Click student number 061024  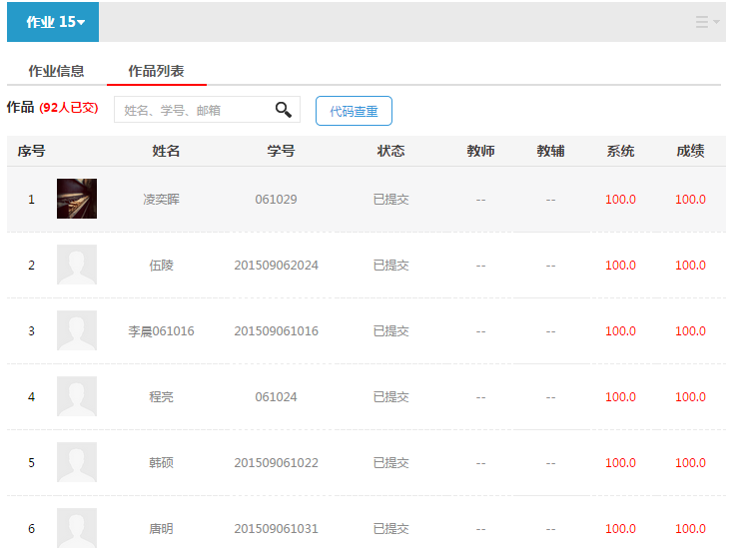[277, 397]
